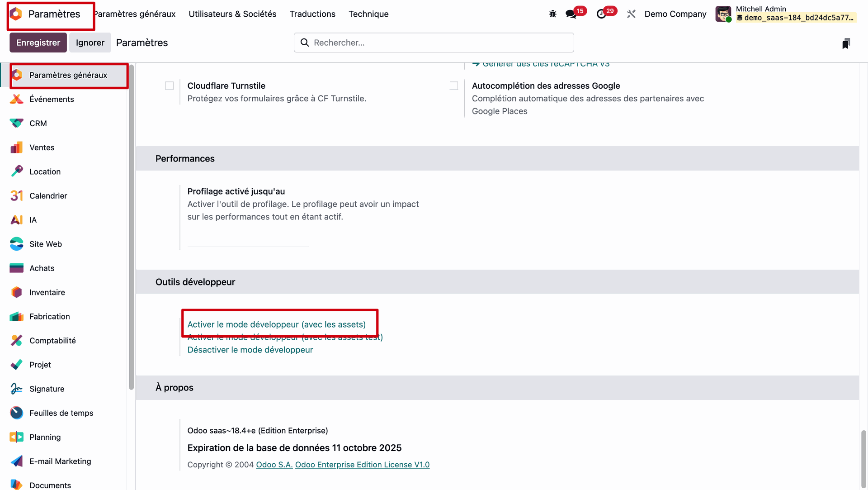Viewport: 868px width, 490px height.
Task: Open the activities clock icon
Action: (601, 14)
